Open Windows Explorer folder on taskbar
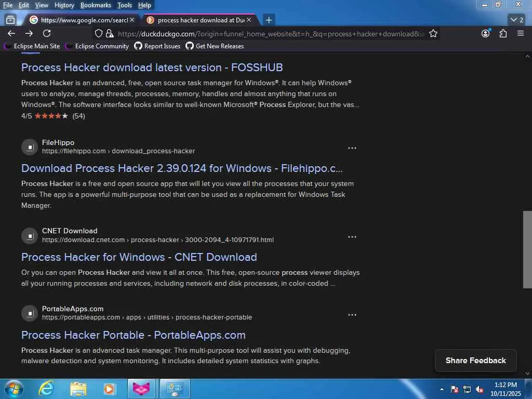This screenshot has height=399, width=532. tap(78, 389)
